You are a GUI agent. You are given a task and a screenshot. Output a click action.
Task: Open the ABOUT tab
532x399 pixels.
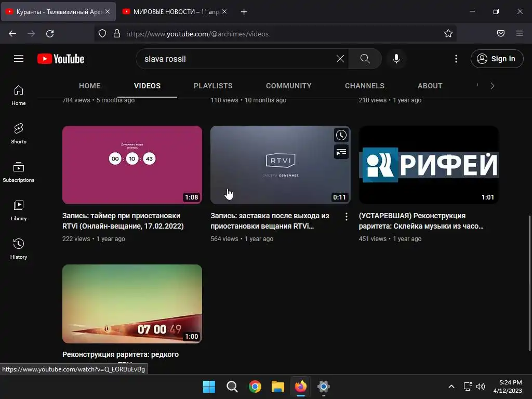click(430, 86)
